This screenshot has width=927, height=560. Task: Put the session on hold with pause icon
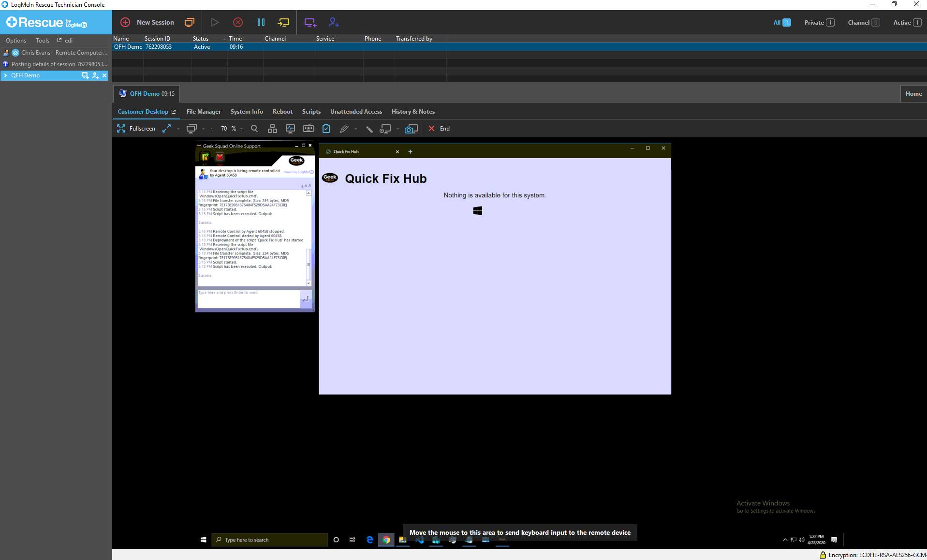tap(261, 22)
